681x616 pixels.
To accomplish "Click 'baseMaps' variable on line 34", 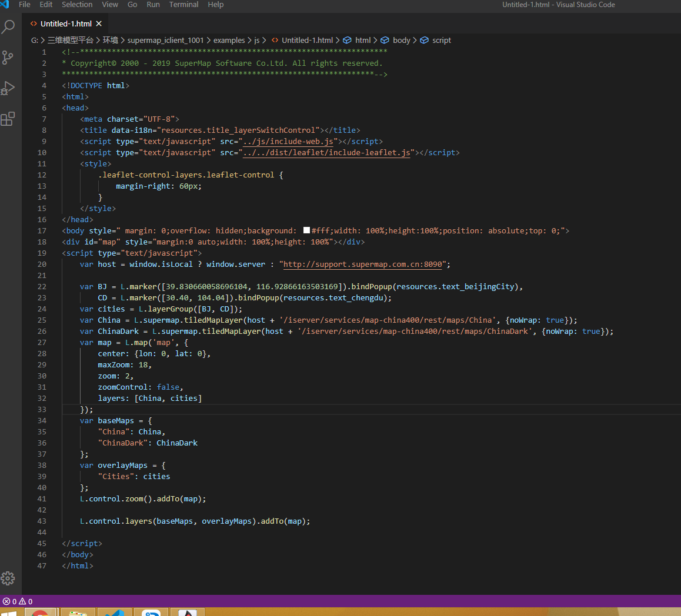I will click(x=116, y=421).
